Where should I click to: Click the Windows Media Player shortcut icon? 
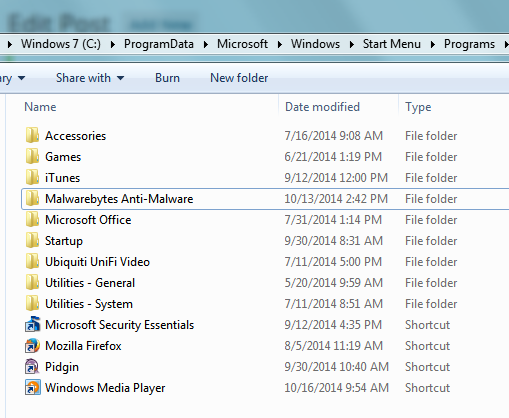[32, 388]
